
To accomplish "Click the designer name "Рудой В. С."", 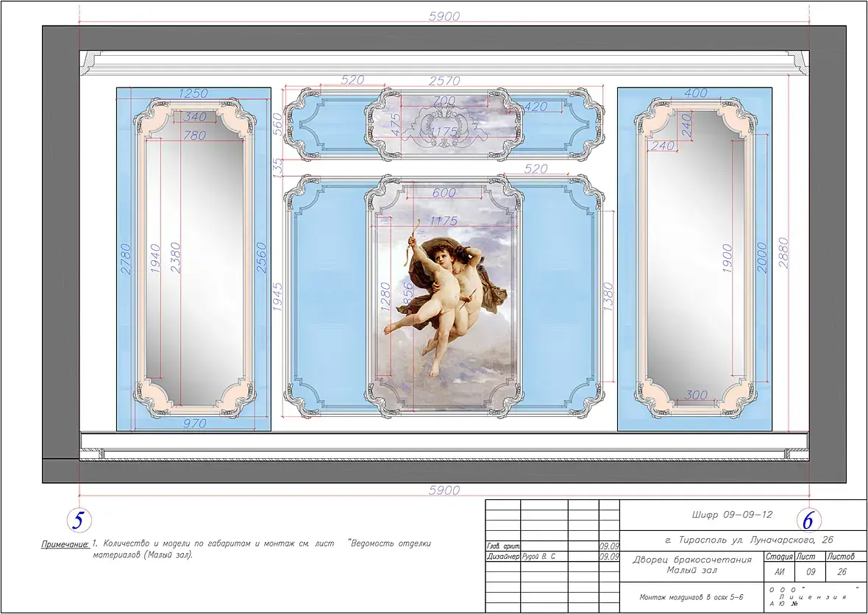I will [x=538, y=557].
